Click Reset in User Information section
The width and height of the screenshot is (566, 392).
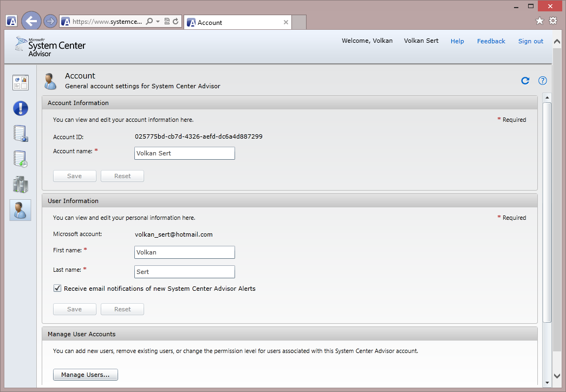(x=122, y=309)
